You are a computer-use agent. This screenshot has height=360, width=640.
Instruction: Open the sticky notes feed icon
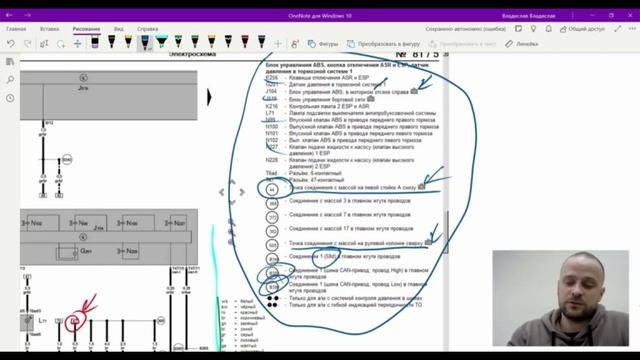click(x=518, y=29)
